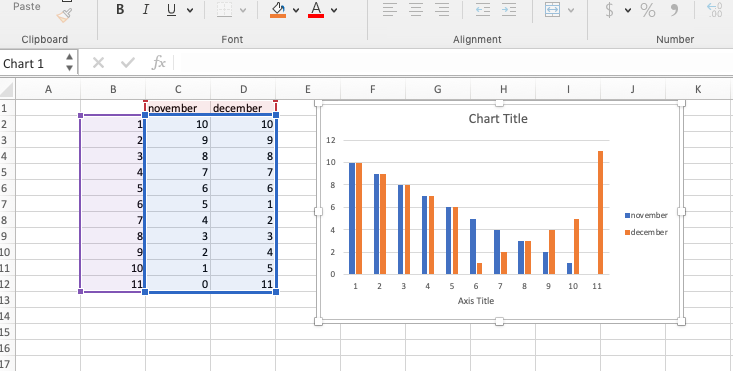Image resolution: width=733 pixels, height=371 pixels.
Task: Click cell D12 containing 11
Action: pos(243,284)
